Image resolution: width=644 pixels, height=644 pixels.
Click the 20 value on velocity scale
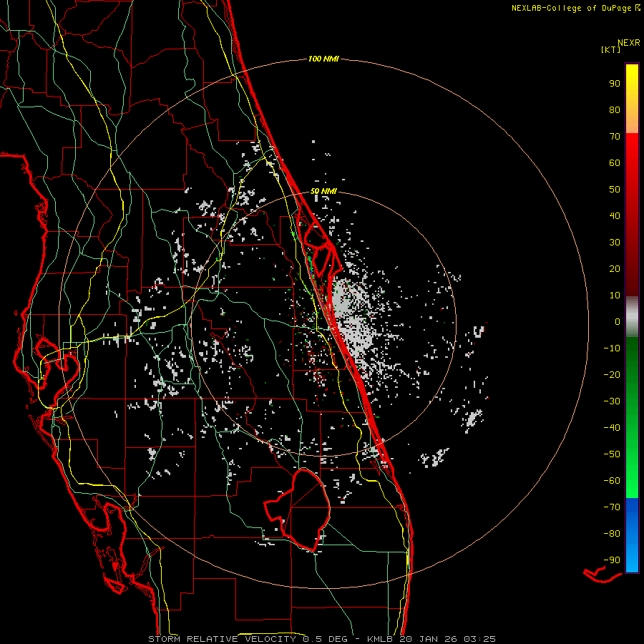tap(615, 269)
